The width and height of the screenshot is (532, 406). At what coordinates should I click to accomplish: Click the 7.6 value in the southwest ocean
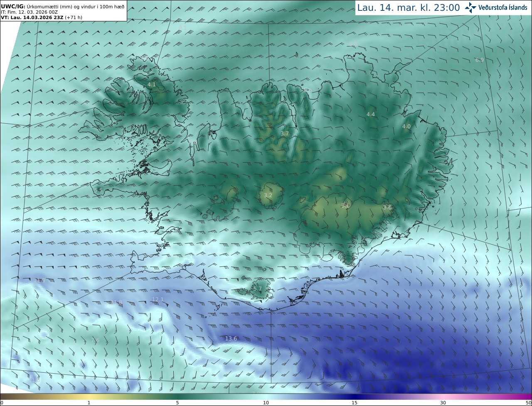pyautogui.click(x=95, y=340)
